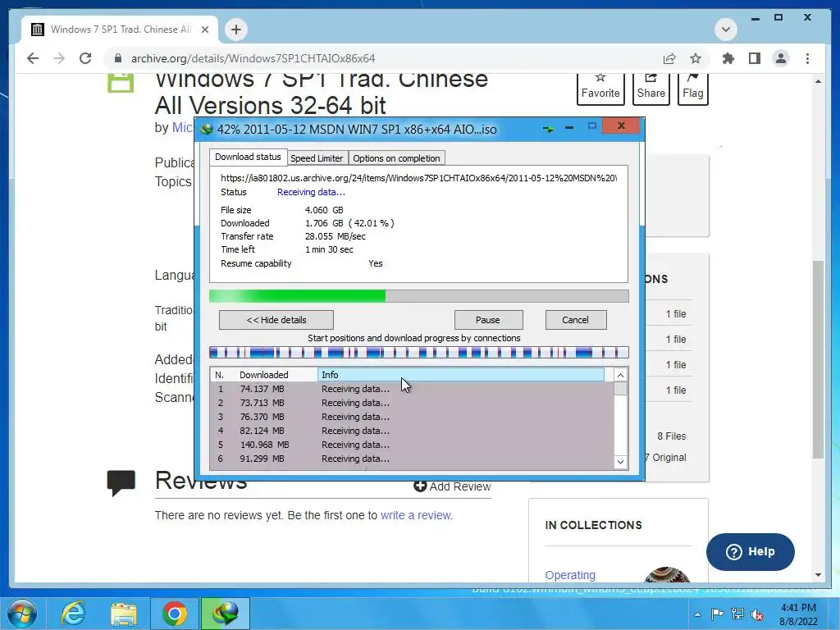Click the connections list scroll up arrow
The height and width of the screenshot is (630, 840).
[620, 375]
